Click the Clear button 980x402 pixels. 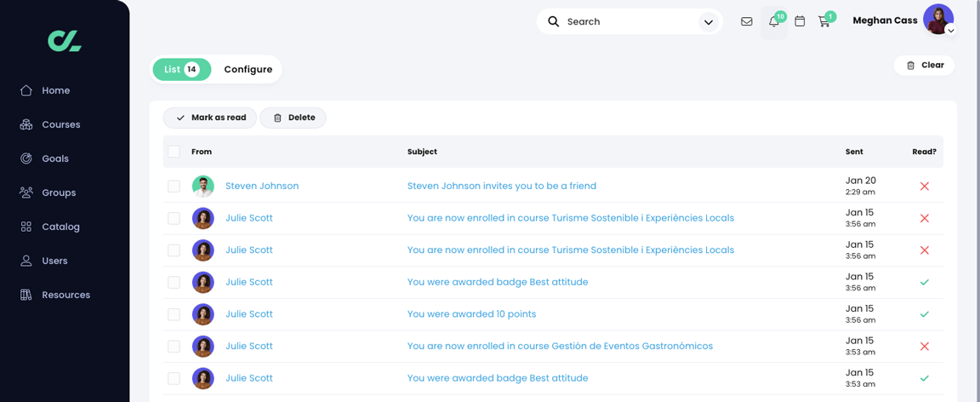pyautogui.click(x=925, y=65)
